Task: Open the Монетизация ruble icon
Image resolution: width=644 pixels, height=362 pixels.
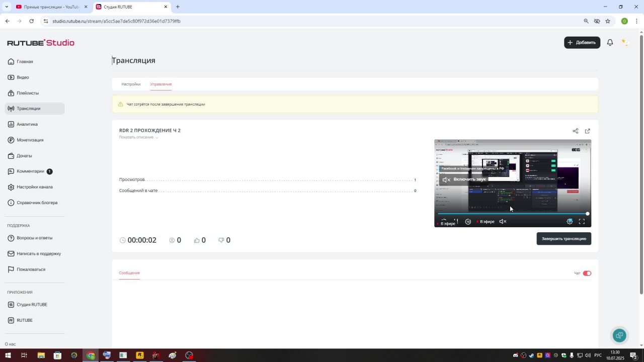Action: tap(11, 140)
